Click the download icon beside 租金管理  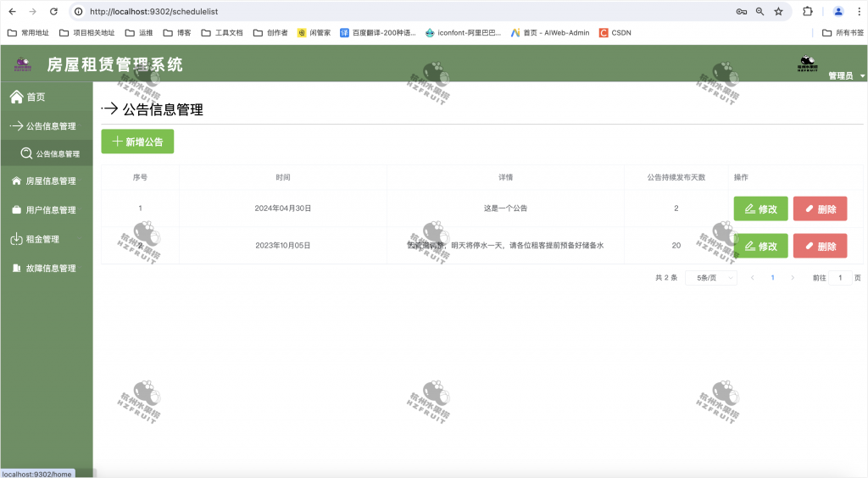click(16, 239)
